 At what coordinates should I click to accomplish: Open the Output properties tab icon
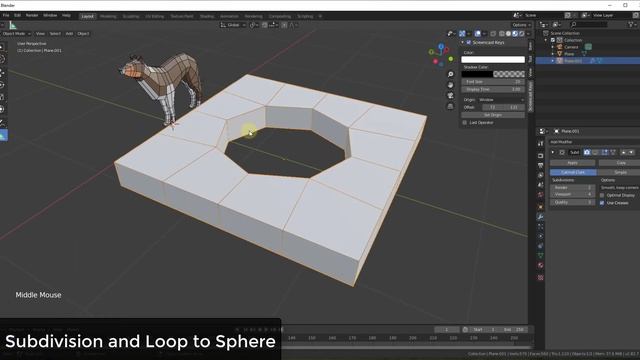tap(540, 166)
